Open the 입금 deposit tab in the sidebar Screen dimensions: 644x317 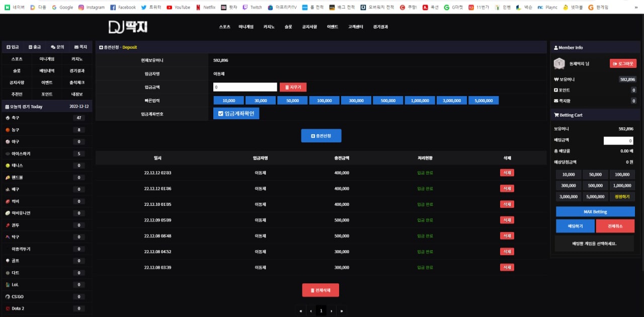tap(13, 47)
